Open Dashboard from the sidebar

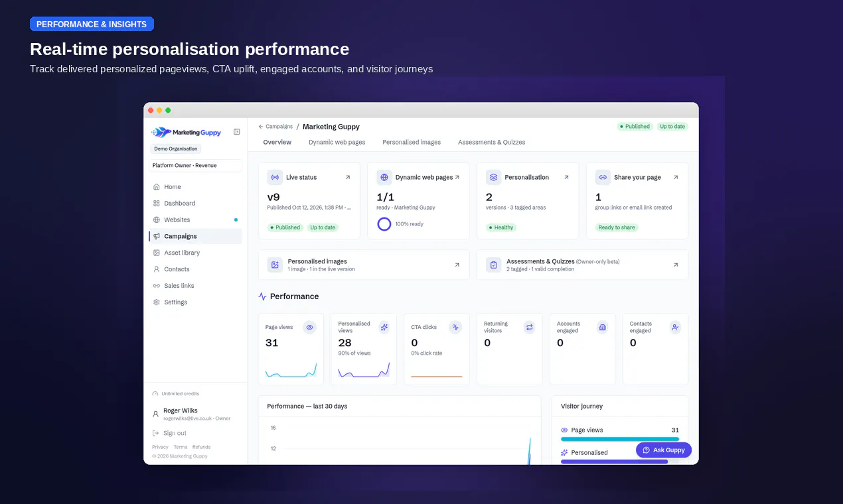point(195,204)
